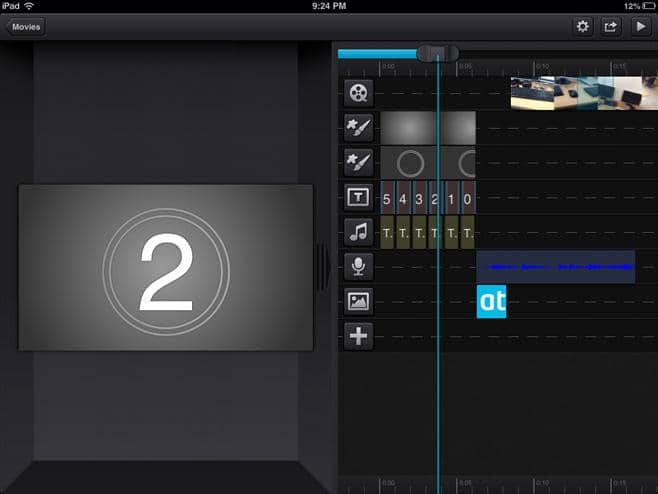Go back to Movies list
658x494 pixels.
click(25, 27)
